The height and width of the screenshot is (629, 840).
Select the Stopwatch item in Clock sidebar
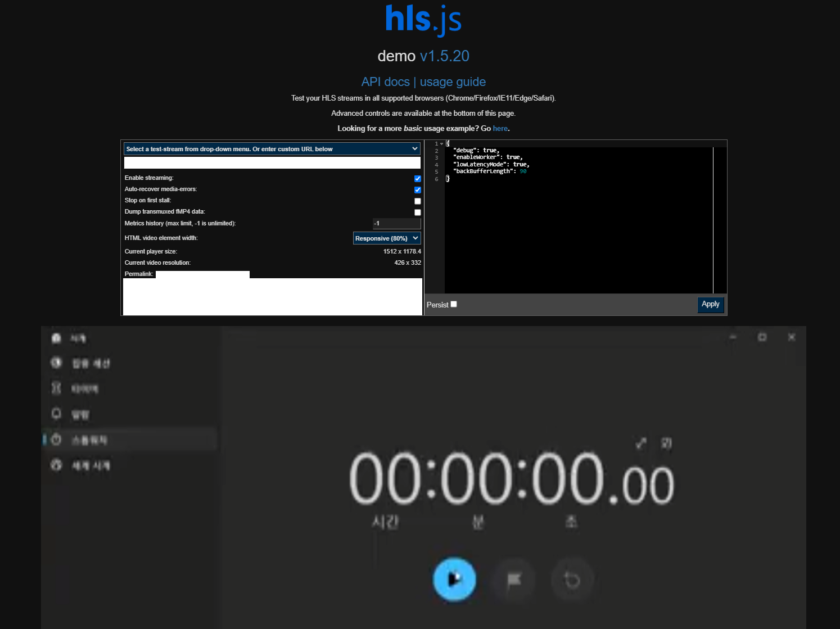(x=130, y=440)
